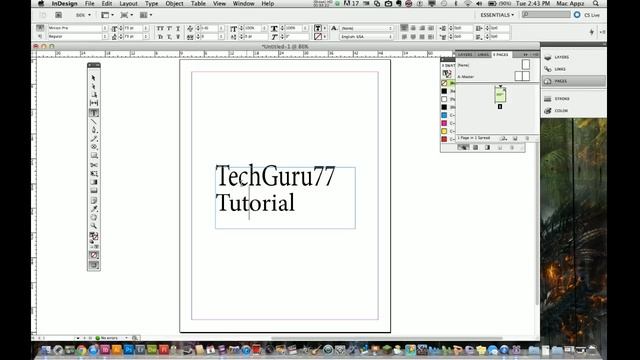Open Pages panel from dock
640x360 pixels.
tap(573, 81)
